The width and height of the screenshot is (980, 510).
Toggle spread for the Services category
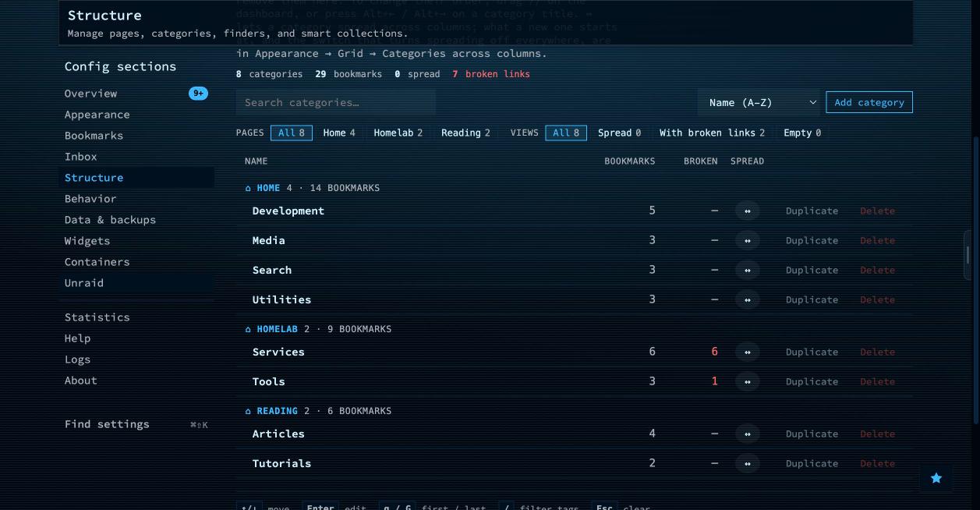point(747,352)
